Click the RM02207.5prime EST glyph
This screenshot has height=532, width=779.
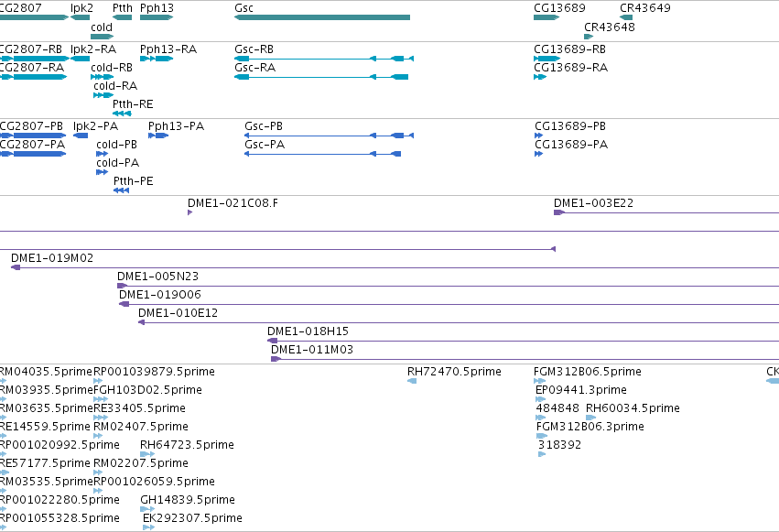[98, 472]
